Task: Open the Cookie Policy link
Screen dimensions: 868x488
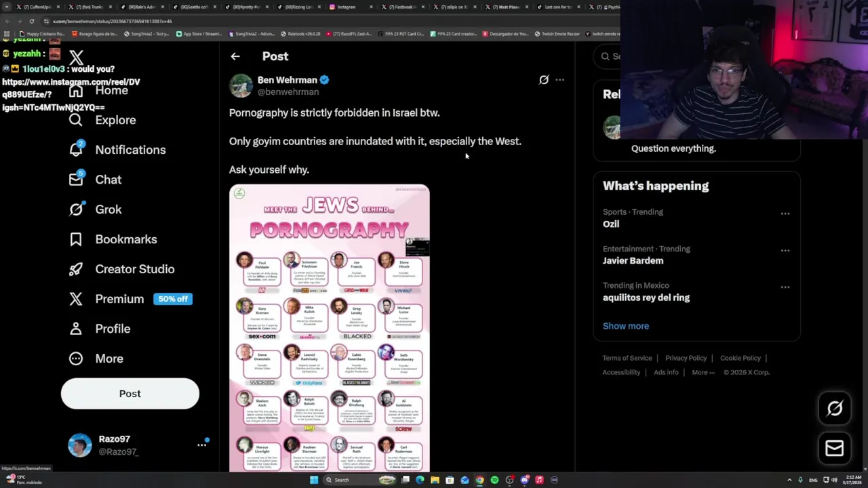Action: click(741, 358)
